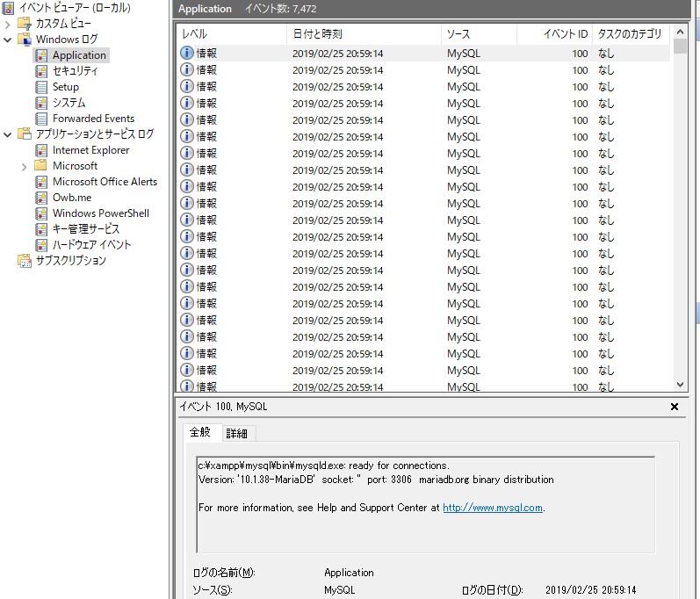This screenshot has width=700, height=599.
Task: Click the ログの名前 value Application
Action: point(349,573)
